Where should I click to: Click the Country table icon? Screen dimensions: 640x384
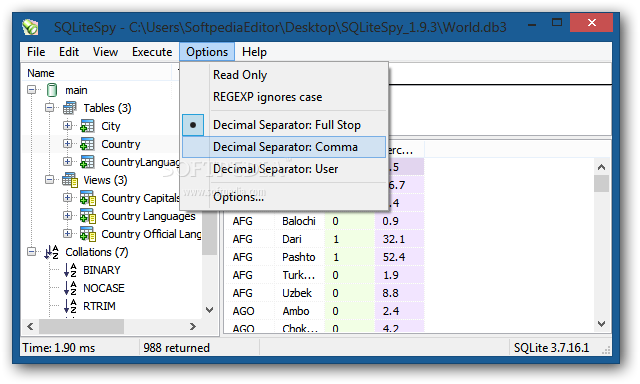(x=87, y=144)
